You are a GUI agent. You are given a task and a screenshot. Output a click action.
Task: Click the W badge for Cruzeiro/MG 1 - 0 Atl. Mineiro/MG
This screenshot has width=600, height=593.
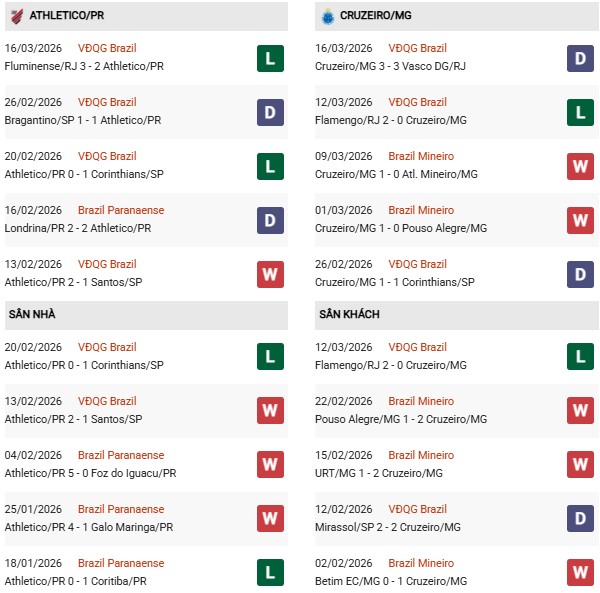click(581, 166)
